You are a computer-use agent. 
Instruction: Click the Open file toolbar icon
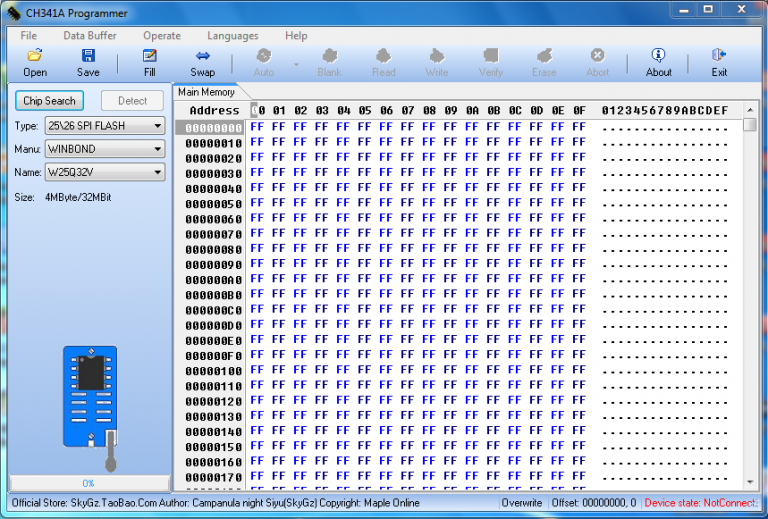35,55
